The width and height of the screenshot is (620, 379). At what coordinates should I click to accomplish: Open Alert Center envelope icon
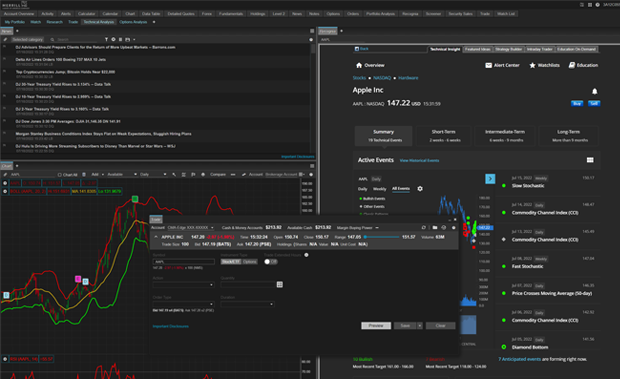point(488,65)
